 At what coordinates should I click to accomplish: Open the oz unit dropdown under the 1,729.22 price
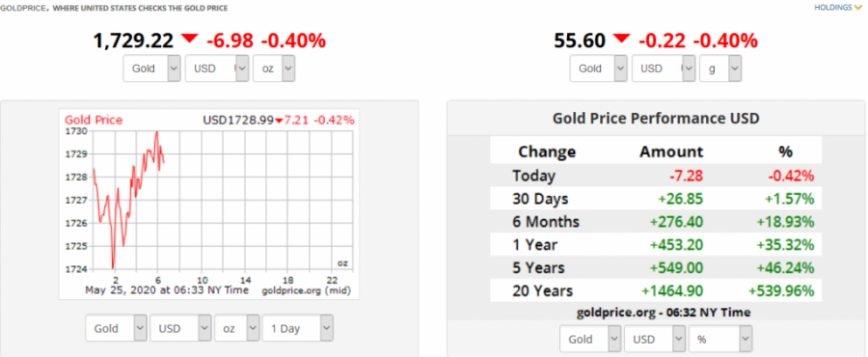(x=274, y=69)
